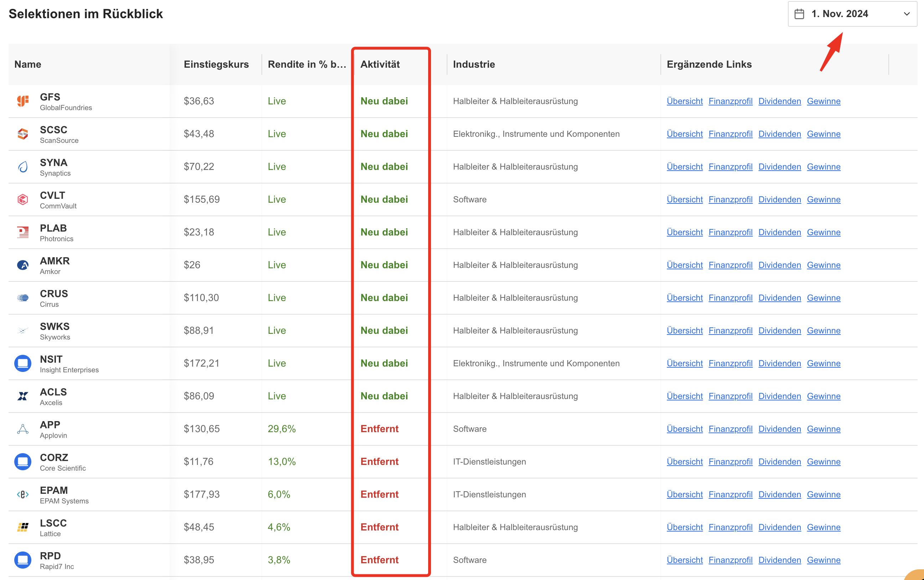Click the Live return status for PLAB
Viewport: 924px width, 580px height.
click(276, 232)
